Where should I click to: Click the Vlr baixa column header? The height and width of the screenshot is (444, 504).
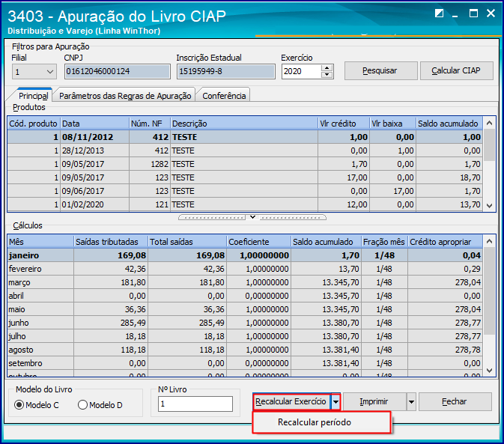coord(392,124)
